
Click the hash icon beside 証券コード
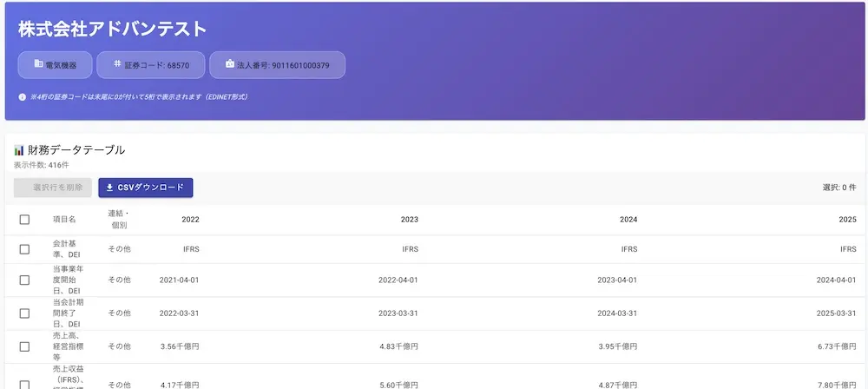point(117,63)
